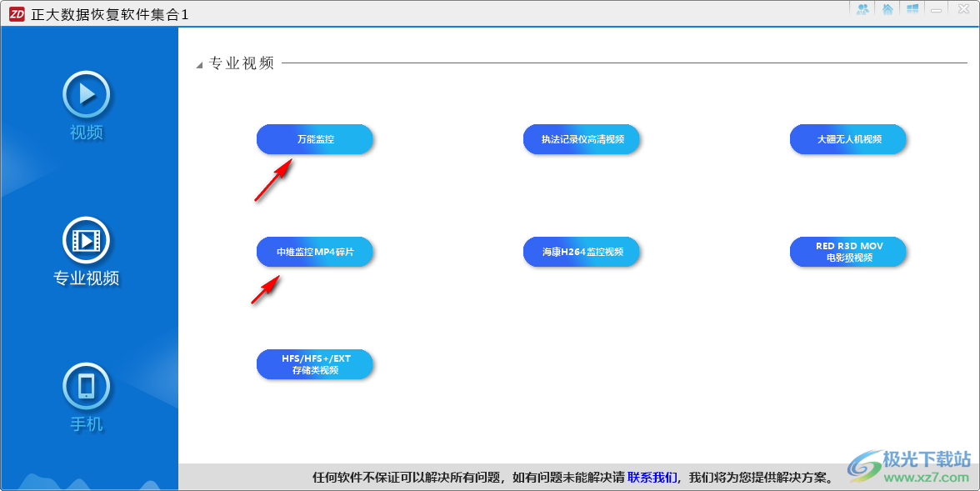This screenshot has width=980, height=491.
Task: Launch RED R3D MOV 电影级视频 tool
Action: (x=848, y=252)
